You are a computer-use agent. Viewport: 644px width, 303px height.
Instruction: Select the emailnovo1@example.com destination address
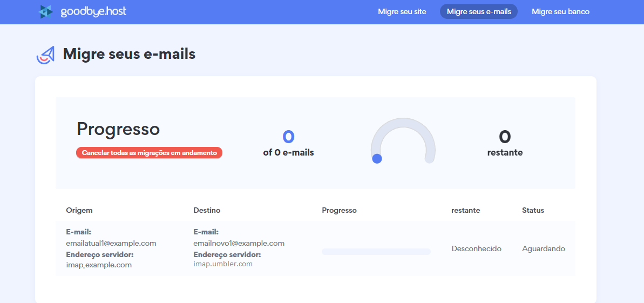[239, 243]
